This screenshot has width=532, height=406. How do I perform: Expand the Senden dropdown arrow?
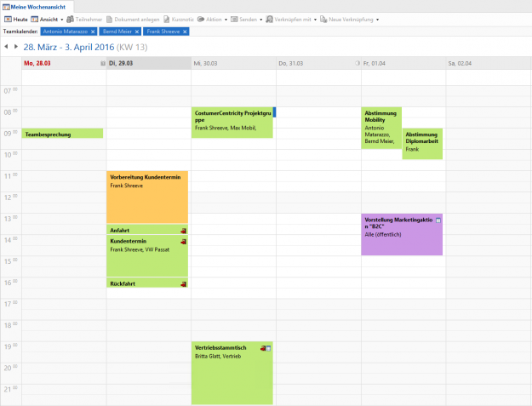[x=261, y=20]
